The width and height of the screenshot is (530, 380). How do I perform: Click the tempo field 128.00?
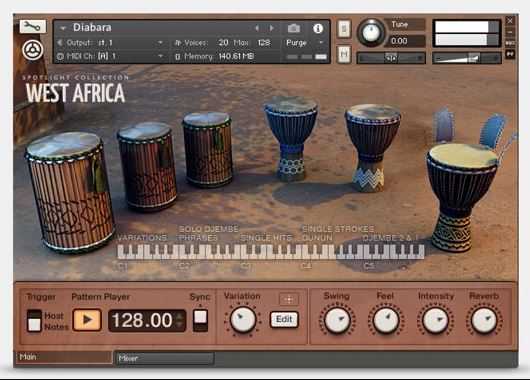point(142,320)
